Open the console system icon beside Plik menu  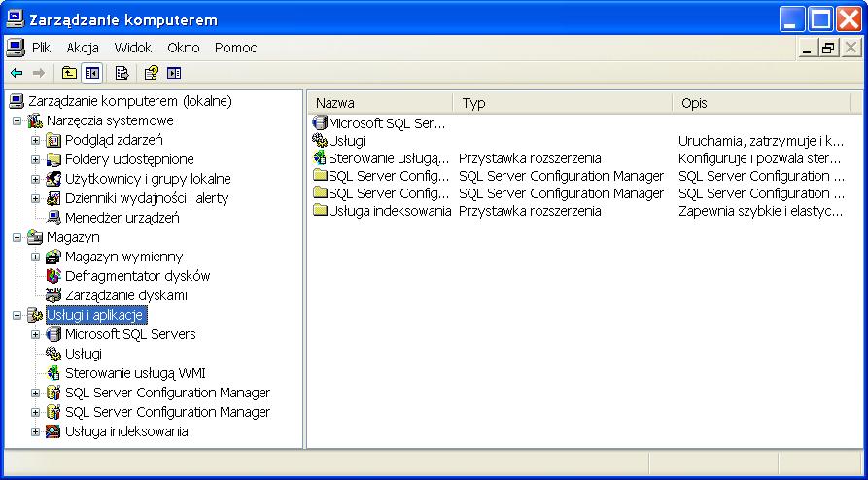(x=16, y=48)
